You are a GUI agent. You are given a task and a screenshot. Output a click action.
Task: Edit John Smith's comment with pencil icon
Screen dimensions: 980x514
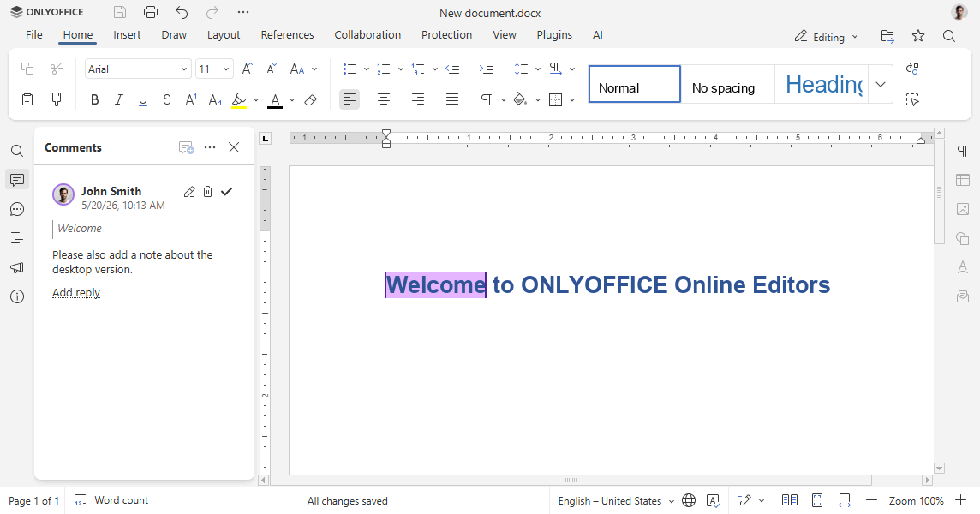(x=189, y=192)
